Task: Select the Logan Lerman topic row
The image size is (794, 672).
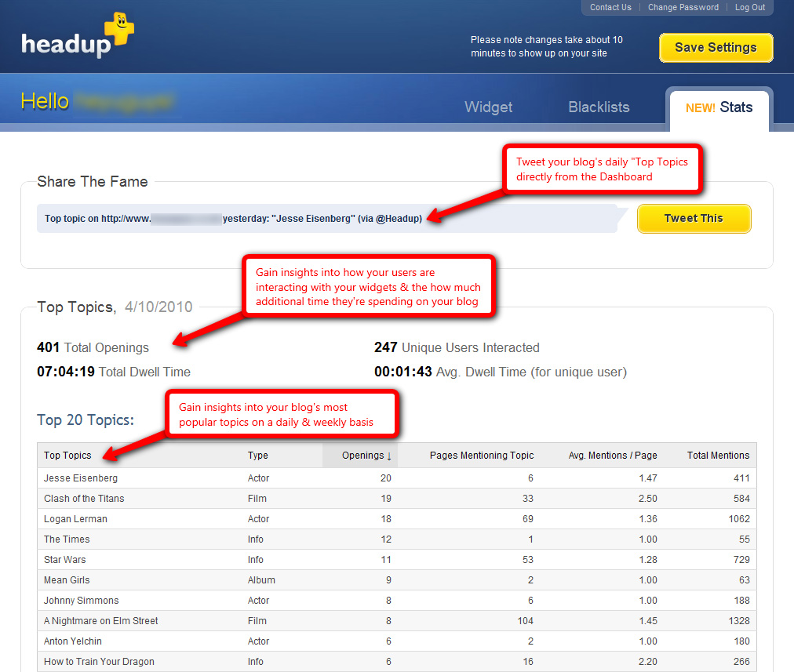Action: coord(396,518)
